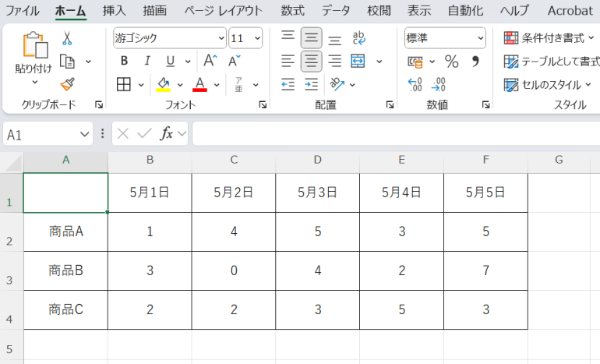The height and width of the screenshot is (364, 600).
Task: Apply cell borders icon
Action: (x=124, y=84)
